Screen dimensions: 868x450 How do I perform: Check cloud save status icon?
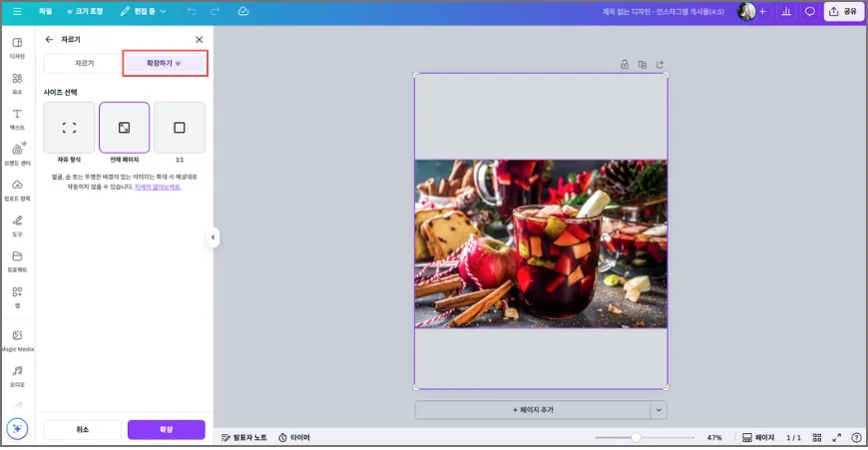tap(243, 11)
